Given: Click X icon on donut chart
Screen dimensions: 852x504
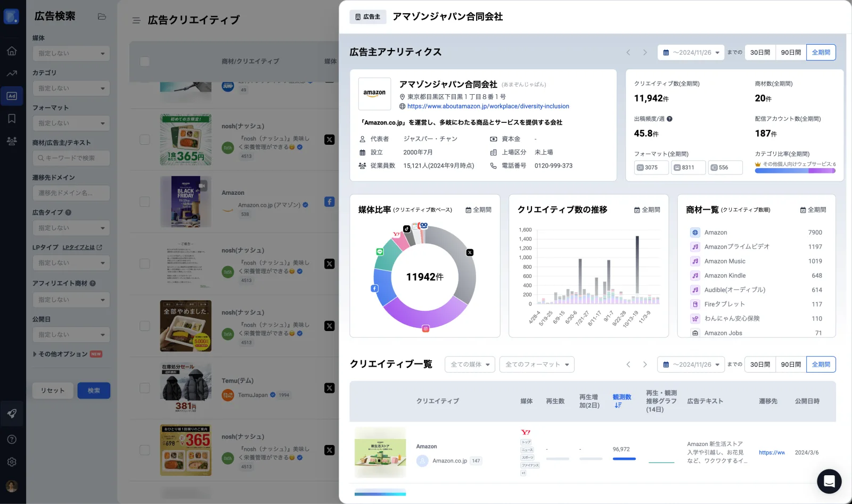Looking at the screenshot, I should pos(470,253).
